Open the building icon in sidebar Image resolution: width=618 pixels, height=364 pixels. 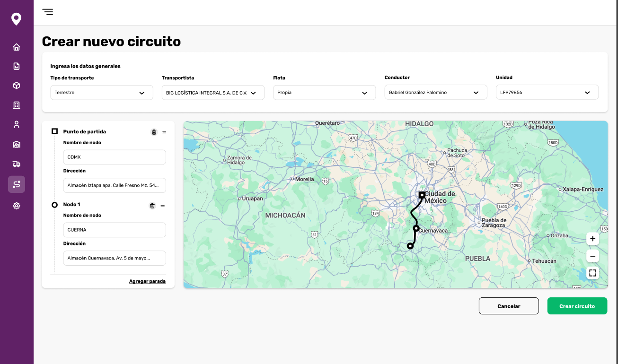tap(17, 105)
